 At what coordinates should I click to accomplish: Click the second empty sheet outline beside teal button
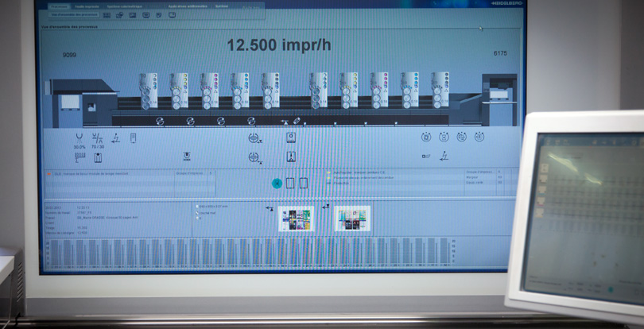(304, 184)
